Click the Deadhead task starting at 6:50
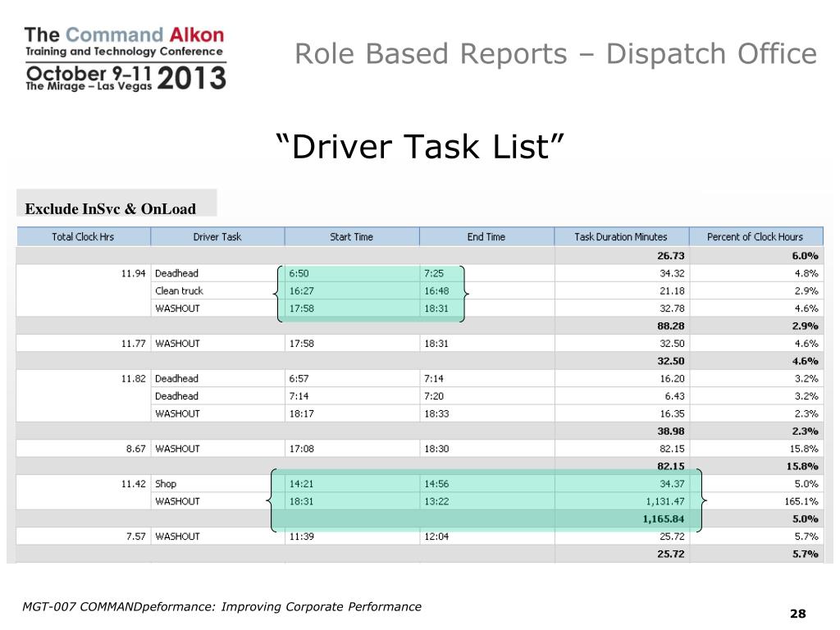This screenshot has width=840, height=630. pos(177,273)
